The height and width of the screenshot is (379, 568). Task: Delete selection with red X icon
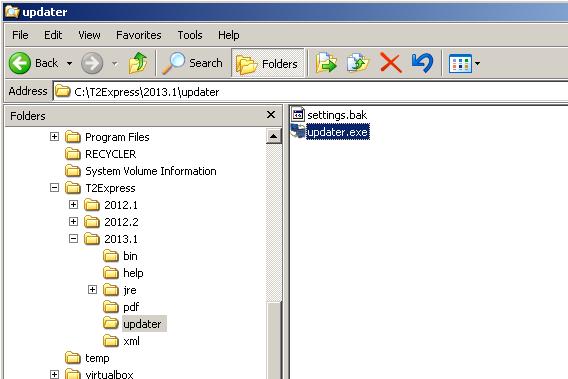click(390, 63)
